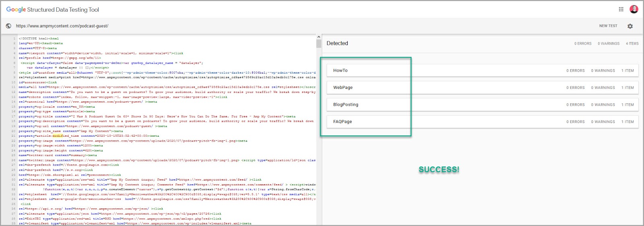Select the ampmycontent podcast-guest URL field
Viewport: 644px width, 226px height.
pyautogui.click(x=62, y=26)
